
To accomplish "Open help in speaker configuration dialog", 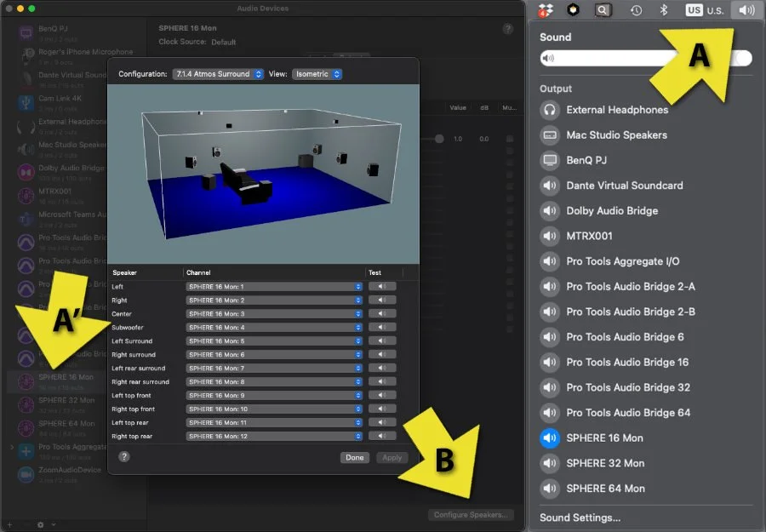I will [124, 457].
